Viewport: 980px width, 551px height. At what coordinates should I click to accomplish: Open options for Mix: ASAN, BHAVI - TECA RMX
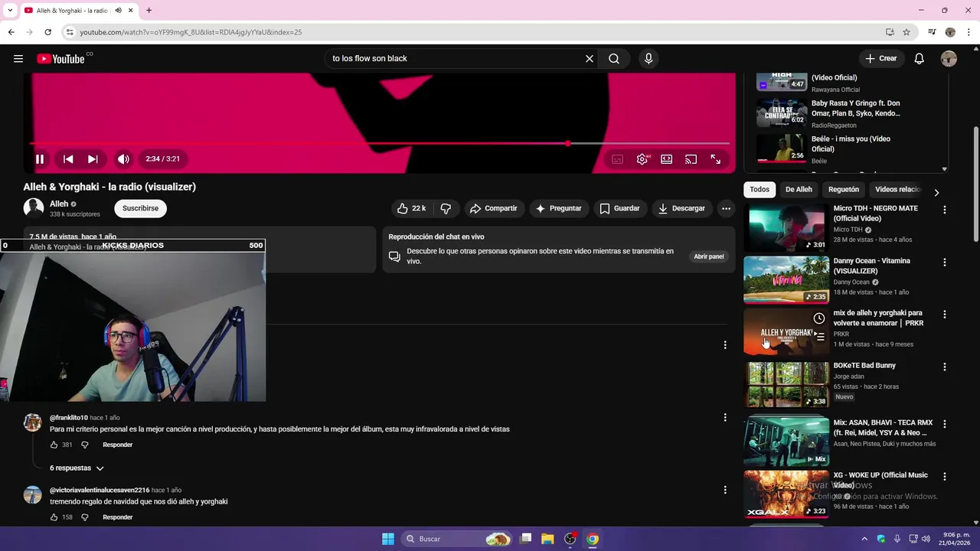click(x=944, y=424)
